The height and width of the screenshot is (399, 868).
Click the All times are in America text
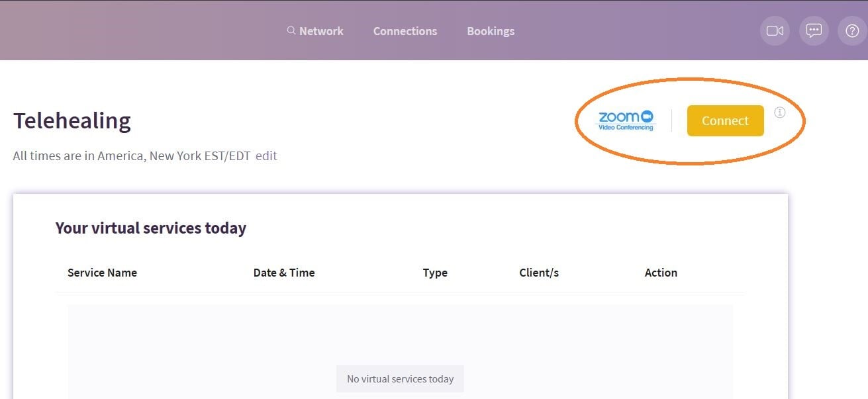132,156
